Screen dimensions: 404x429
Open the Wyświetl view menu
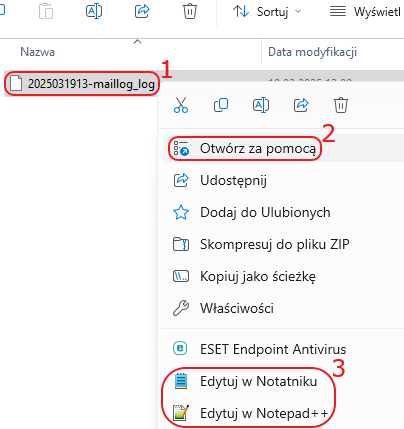click(365, 12)
